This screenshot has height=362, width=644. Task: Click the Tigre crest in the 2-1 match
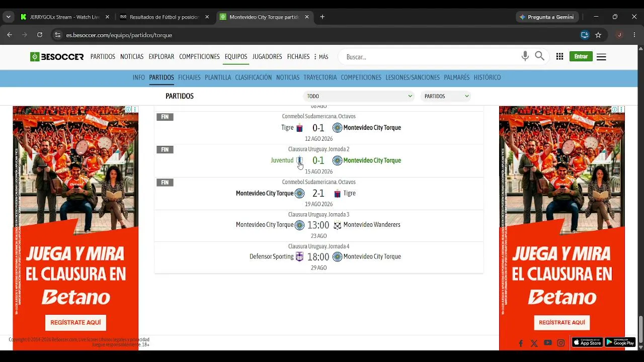pyautogui.click(x=338, y=194)
